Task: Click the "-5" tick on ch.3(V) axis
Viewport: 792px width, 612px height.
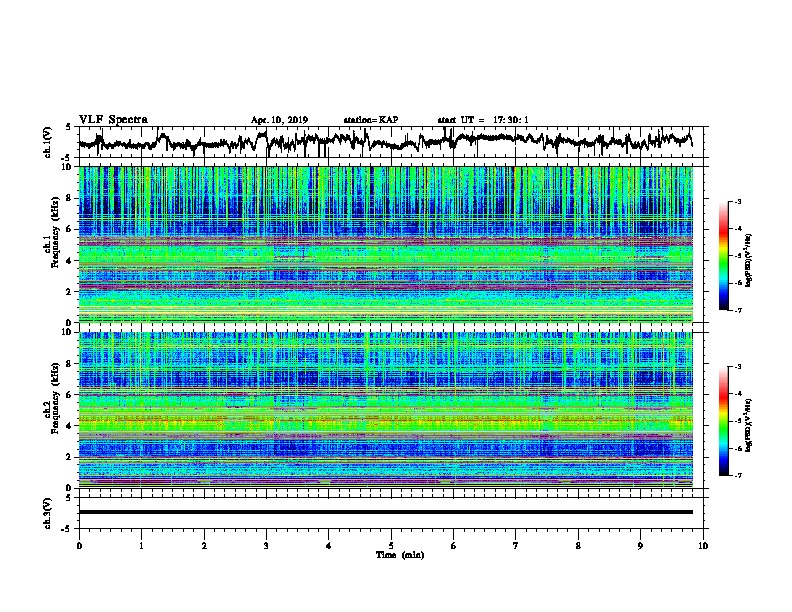Action: 68,529
